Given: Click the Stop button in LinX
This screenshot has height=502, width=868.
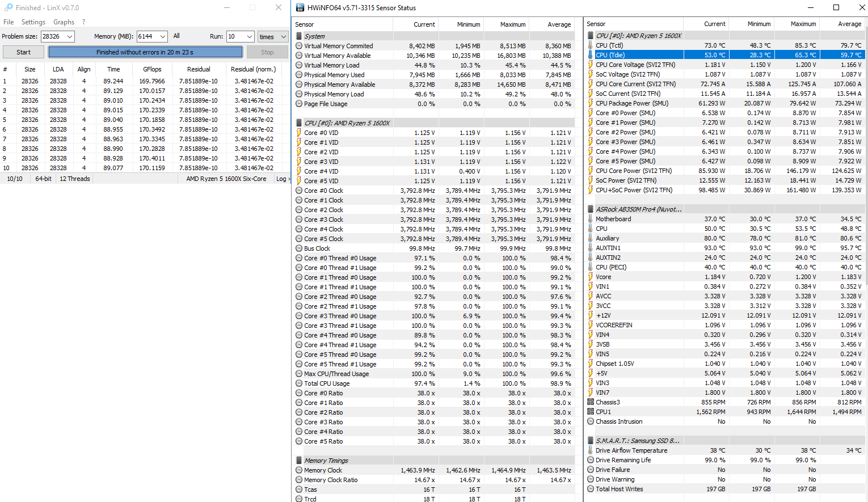Looking at the screenshot, I should pyautogui.click(x=267, y=52).
